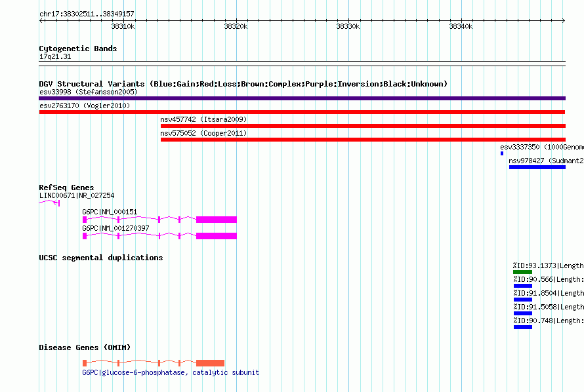Click the 17q21.31 band label
This screenshot has width=584, height=392.
[55, 56]
